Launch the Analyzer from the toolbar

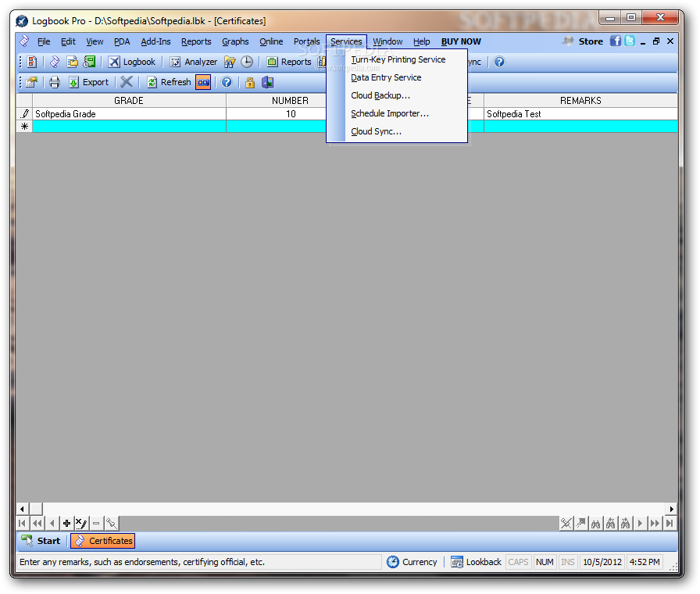click(194, 62)
